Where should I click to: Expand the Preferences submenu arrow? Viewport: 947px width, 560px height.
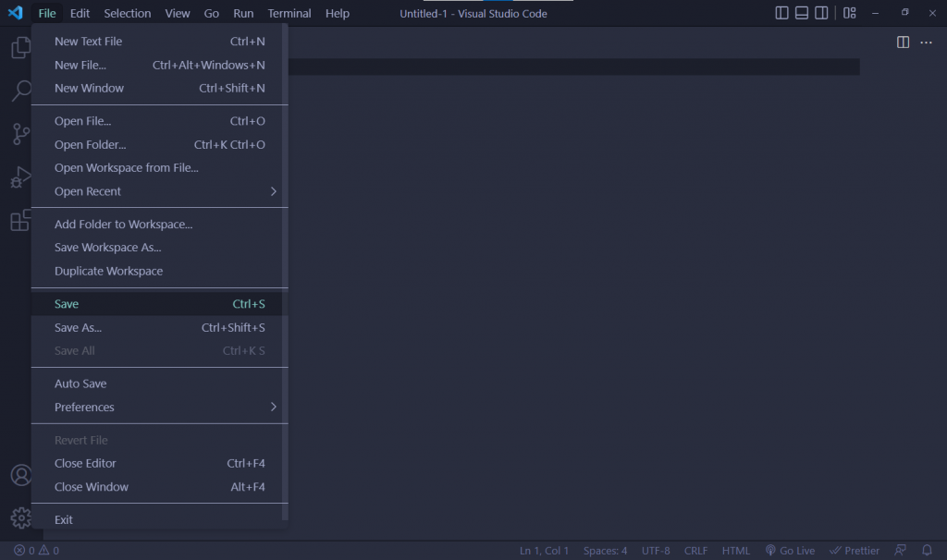(x=274, y=407)
